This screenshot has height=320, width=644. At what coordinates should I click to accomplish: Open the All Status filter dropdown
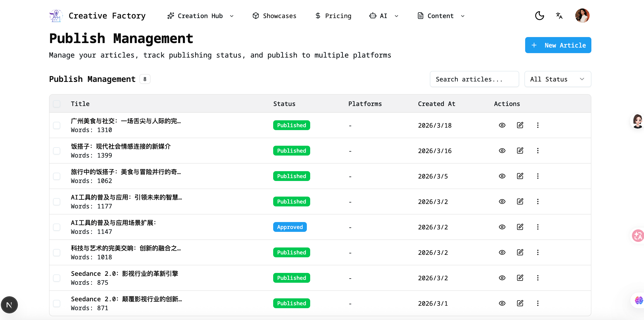click(x=557, y=79)
